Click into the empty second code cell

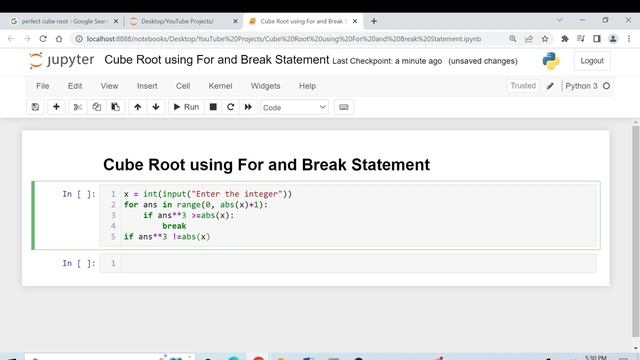358,263
